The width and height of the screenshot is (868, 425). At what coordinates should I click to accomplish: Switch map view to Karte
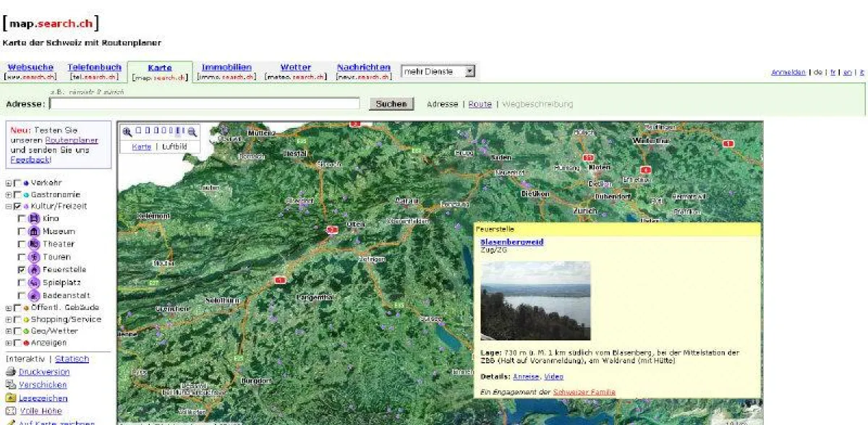point(141,146)
